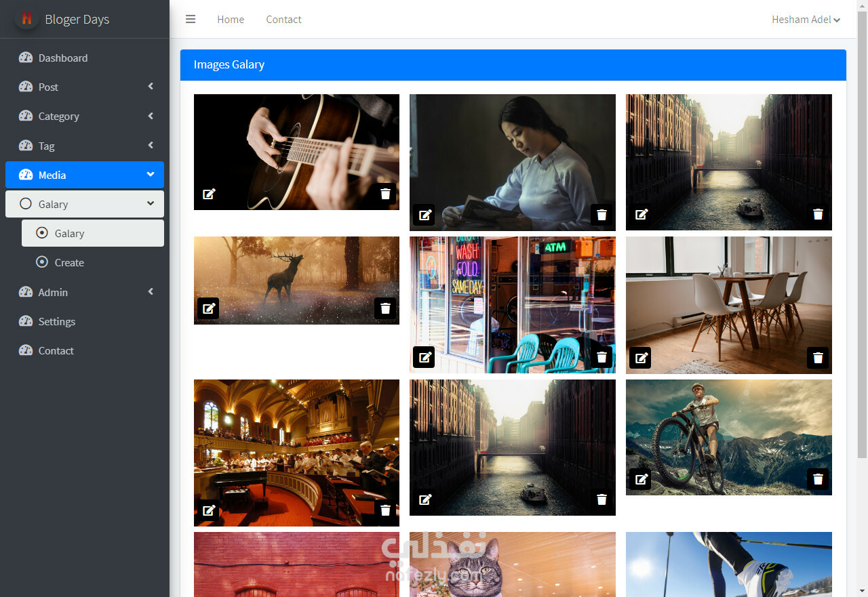The image size is (868, 597).
Task: Open the Settings sidebar item
Action: [x=85, y=321]
